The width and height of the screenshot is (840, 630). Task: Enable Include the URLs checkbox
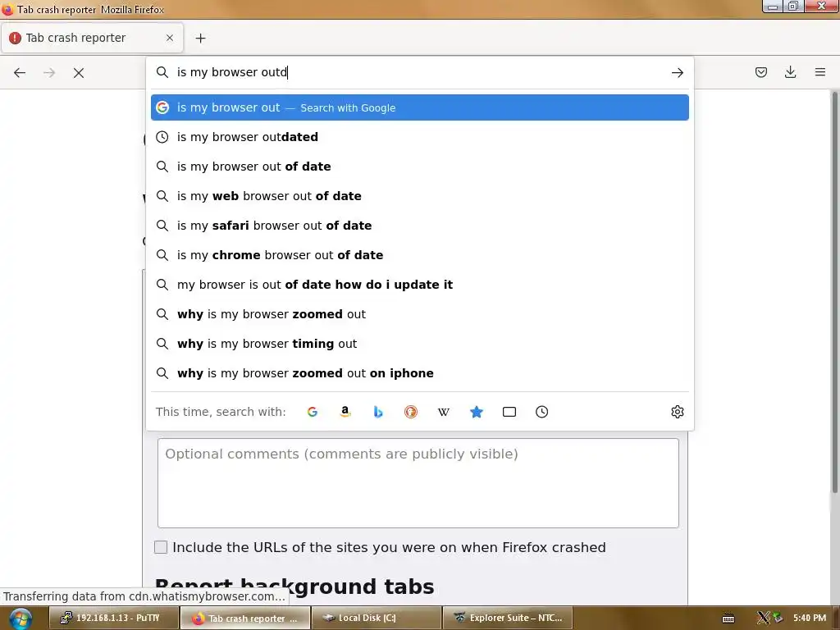pos(161,547)
